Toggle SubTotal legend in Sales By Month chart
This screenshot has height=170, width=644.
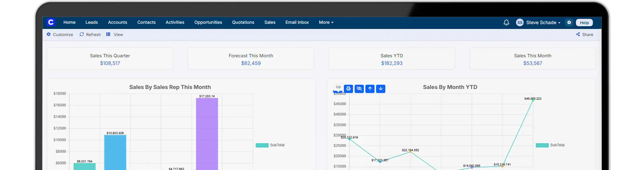tap(550, 145)
